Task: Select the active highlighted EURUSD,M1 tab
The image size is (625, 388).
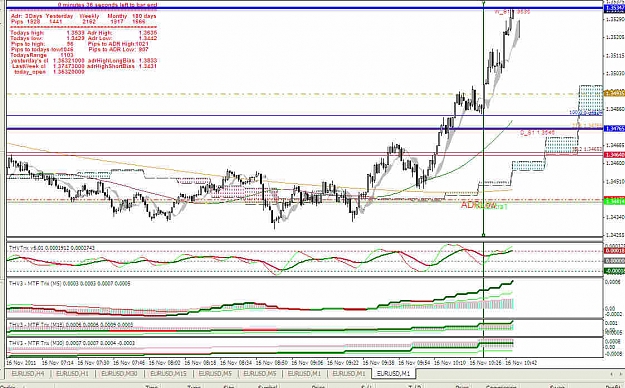Action: [393, 374]
